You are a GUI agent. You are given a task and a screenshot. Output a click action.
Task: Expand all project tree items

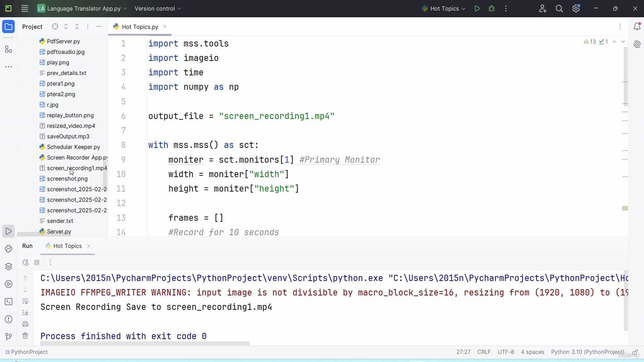coord(66,26)
